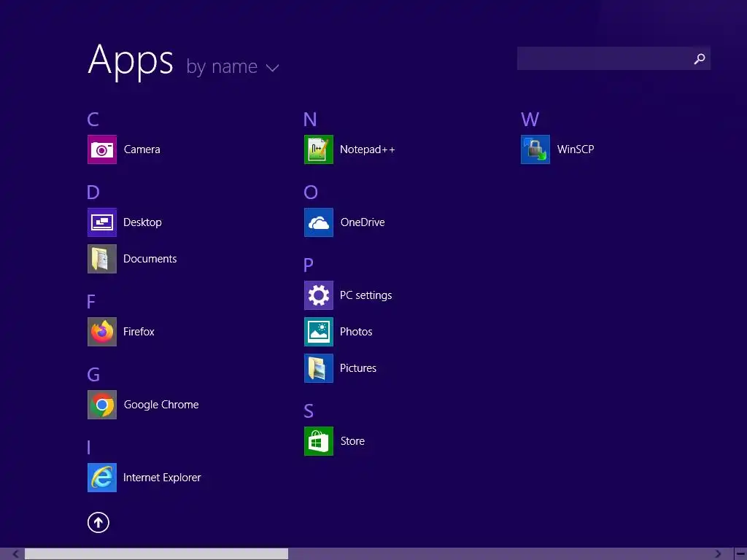Image resolution: width=747 pixels, height=560 pixels.
Task: Click the 'OneDrive' label
Action: [363, 222]
